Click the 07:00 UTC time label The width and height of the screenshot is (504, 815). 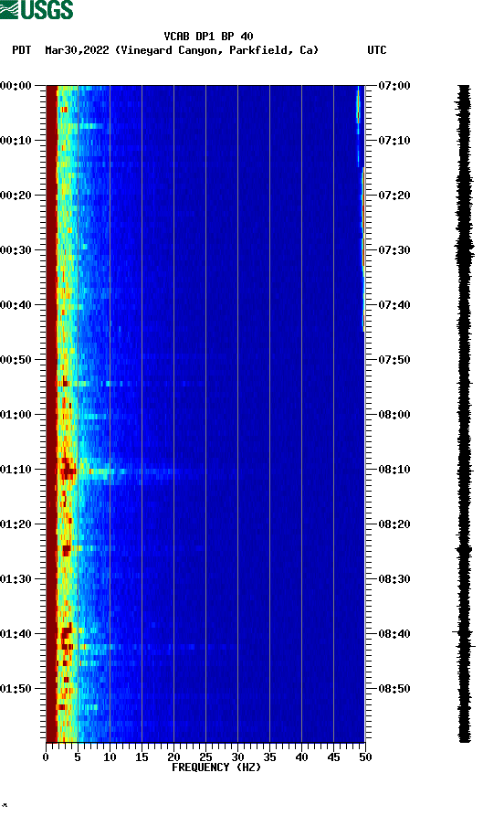(394, 86)
